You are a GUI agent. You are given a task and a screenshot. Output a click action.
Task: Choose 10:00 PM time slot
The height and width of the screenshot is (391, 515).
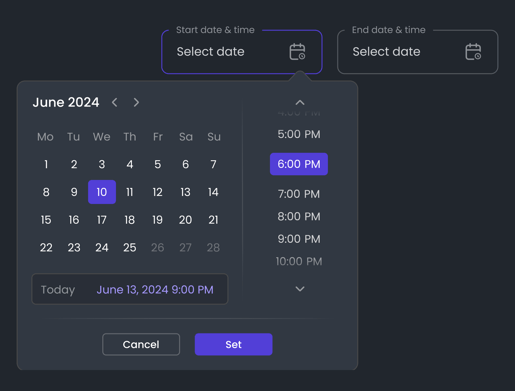tap(299, 261)
